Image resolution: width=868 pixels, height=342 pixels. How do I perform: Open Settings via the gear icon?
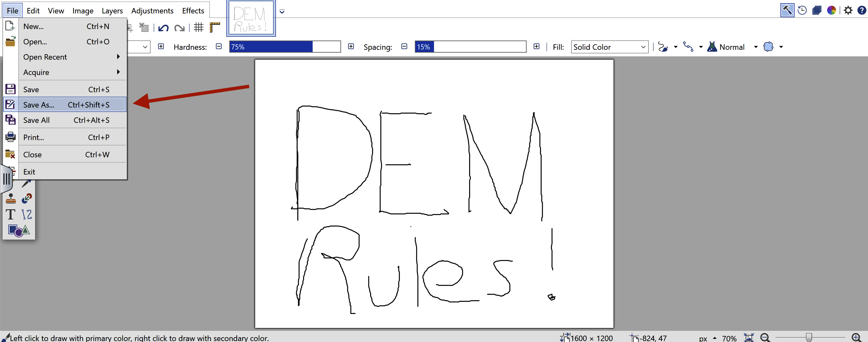click(x=848, y=11)
